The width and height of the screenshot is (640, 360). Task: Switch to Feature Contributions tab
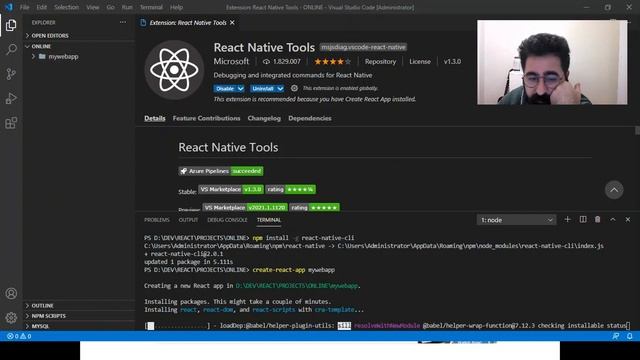tap(206, 118)
